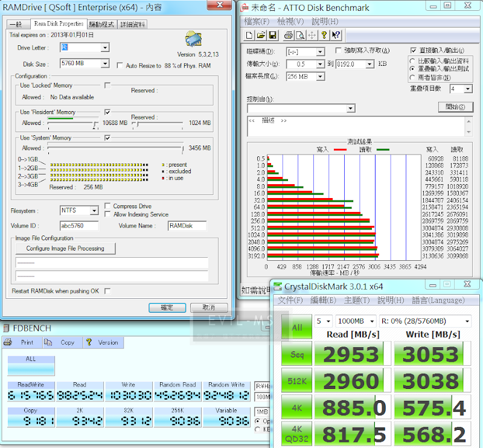Open the ATTO transfer size 0.5 dropdown

pos(321,64)
